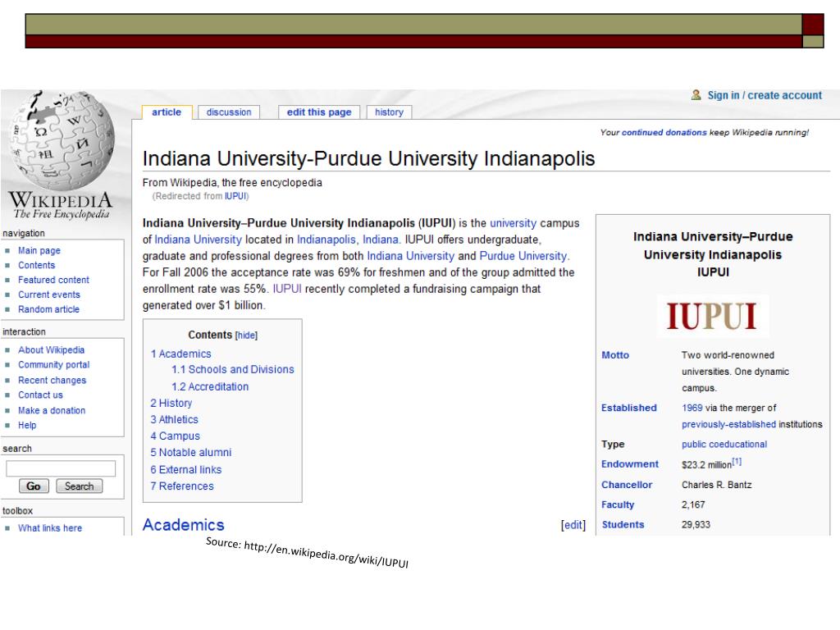The width and height of the screenshot is (840, 630).
Task: Open the discussion tab
Action: click(x=229, y=112)
